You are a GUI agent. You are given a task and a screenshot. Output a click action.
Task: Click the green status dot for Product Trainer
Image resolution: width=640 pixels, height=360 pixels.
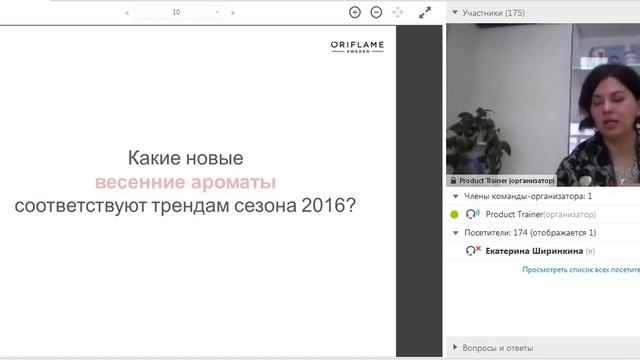pos(454,214)
